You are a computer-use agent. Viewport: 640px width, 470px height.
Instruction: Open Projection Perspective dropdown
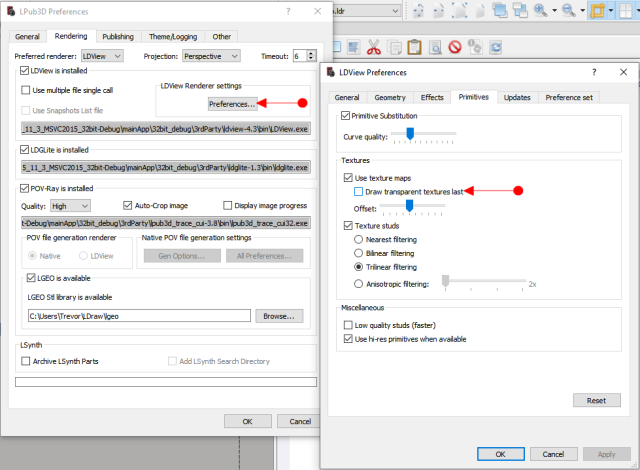pos(211,56)
